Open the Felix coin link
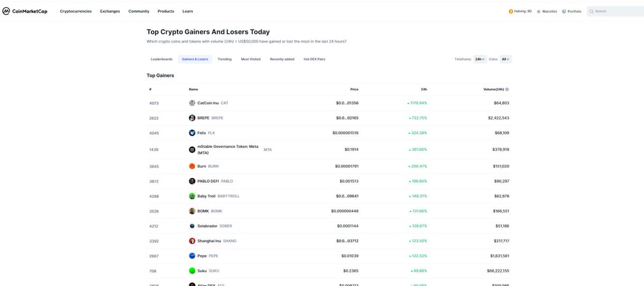The image size is (644, 286). pos(202,133)
